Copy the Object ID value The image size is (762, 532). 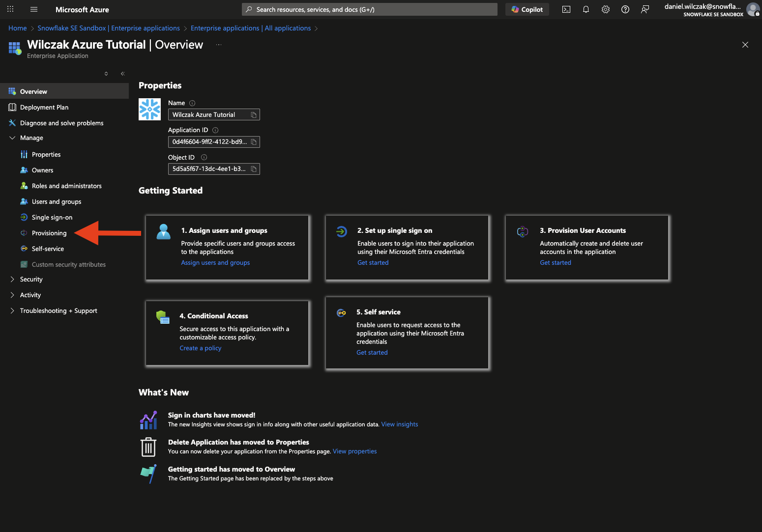pyautogui.click(x=254, y=169)
